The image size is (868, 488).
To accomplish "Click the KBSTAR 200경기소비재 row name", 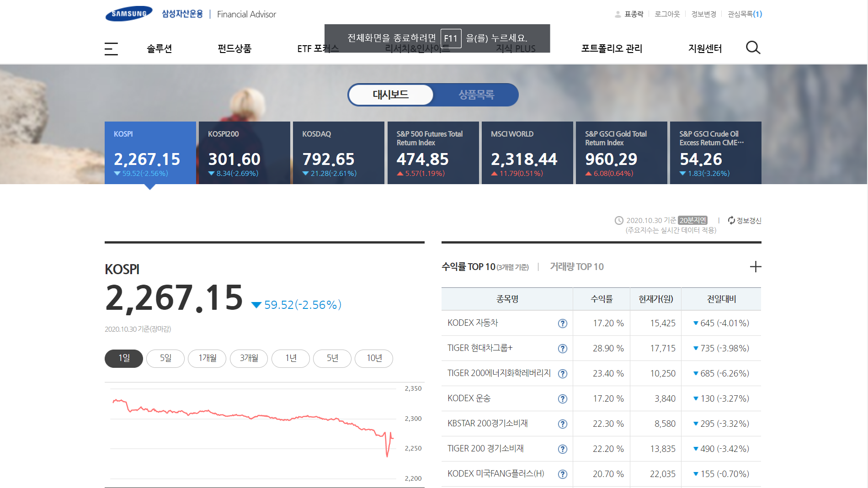I will click(488, 424).
